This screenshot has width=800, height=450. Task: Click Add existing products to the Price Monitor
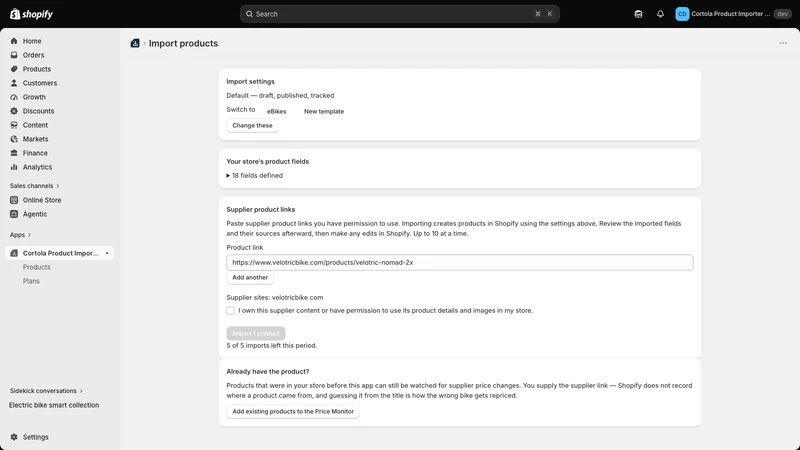(293, 411)
